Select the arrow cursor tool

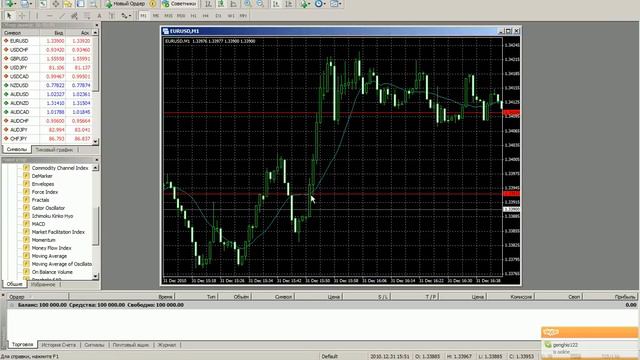9,16
